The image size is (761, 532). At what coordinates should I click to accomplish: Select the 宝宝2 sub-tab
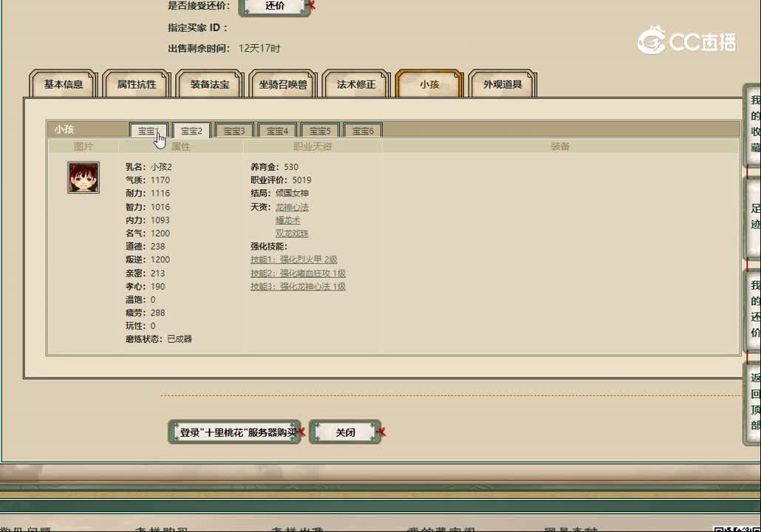(x=191, y=130)
